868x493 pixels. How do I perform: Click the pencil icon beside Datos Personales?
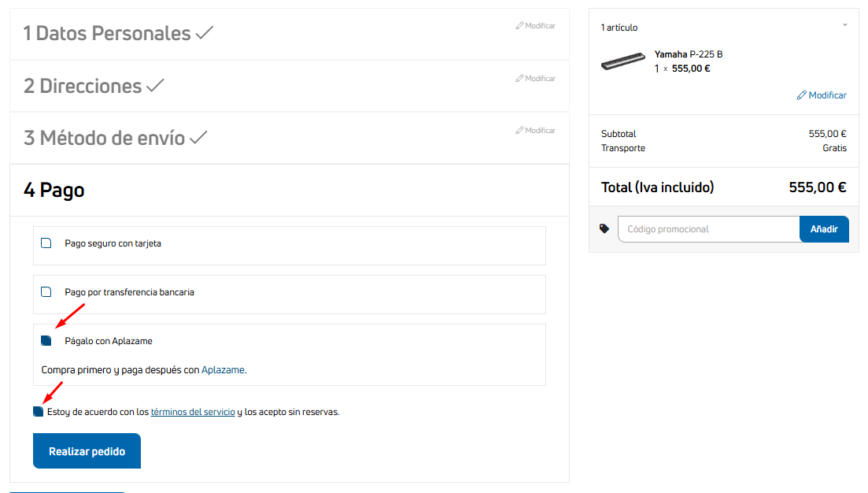click(x=519, y=26)
